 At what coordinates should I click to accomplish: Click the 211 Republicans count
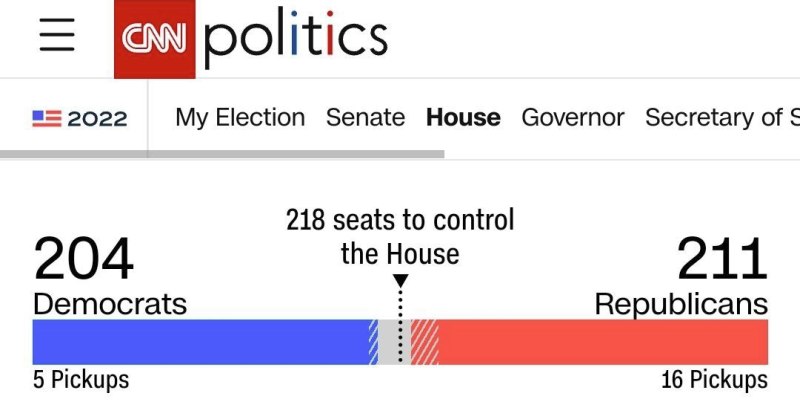(x=722, y=258)
